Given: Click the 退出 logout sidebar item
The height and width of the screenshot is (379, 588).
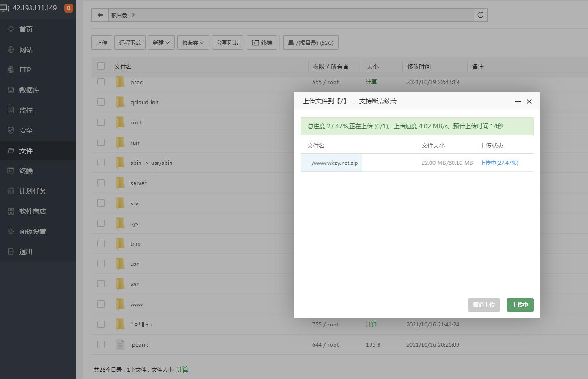Looking at the screenshot, I should pyautogui.click(x=26, y=251).
